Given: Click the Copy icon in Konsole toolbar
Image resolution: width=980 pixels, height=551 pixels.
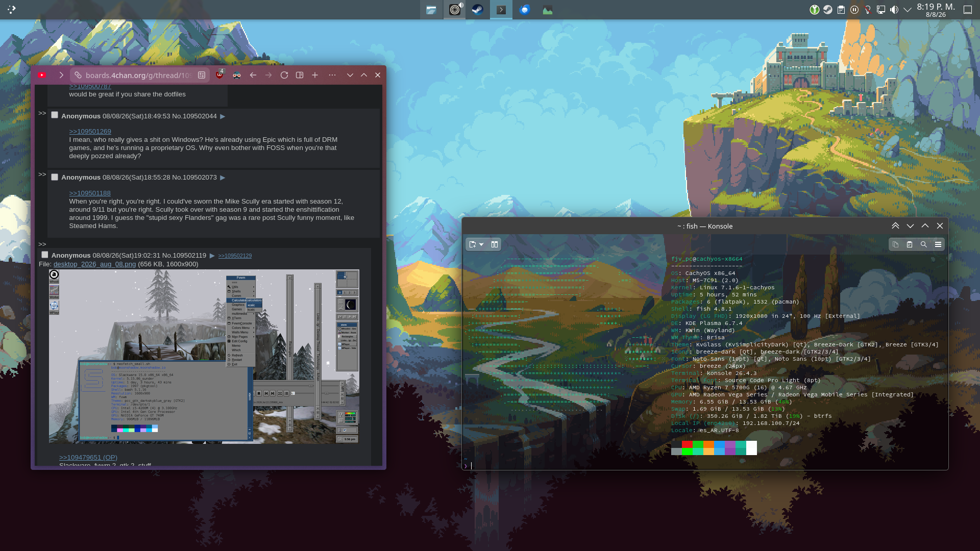Looking at the screenshot, I should point(895,244).
